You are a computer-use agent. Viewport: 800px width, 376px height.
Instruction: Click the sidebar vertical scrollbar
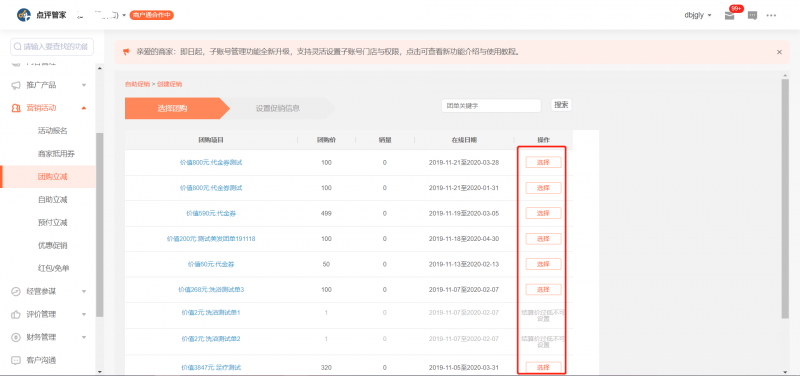[99, 224]
